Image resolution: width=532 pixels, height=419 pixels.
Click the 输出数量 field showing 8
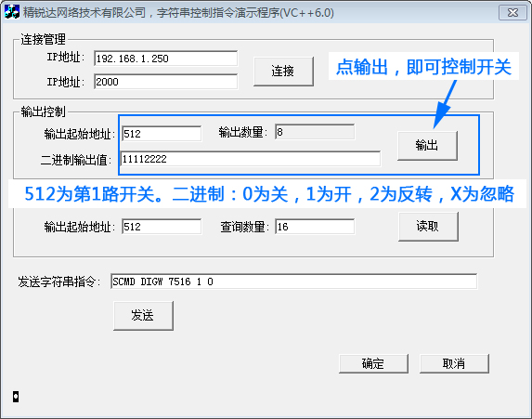point(315,132)
